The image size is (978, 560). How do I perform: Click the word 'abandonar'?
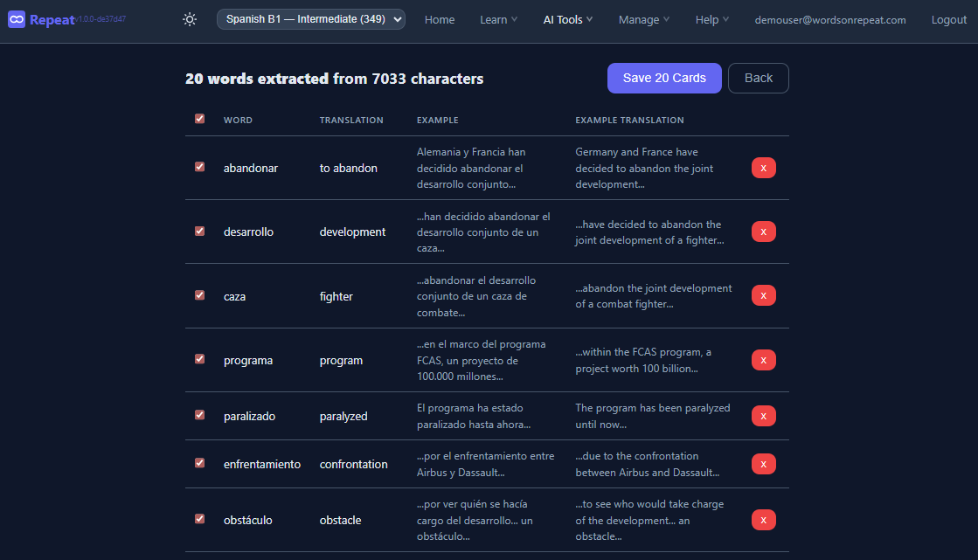pos(251,168)
